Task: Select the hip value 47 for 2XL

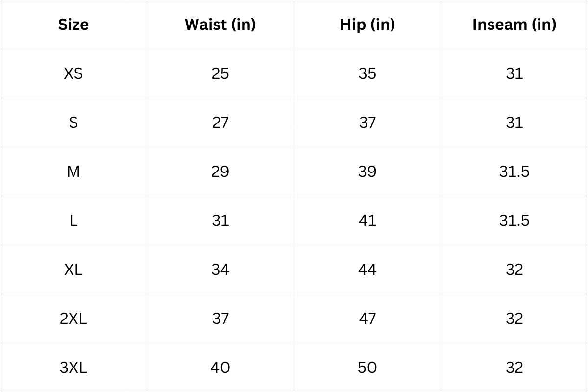Action: (367, 318)
